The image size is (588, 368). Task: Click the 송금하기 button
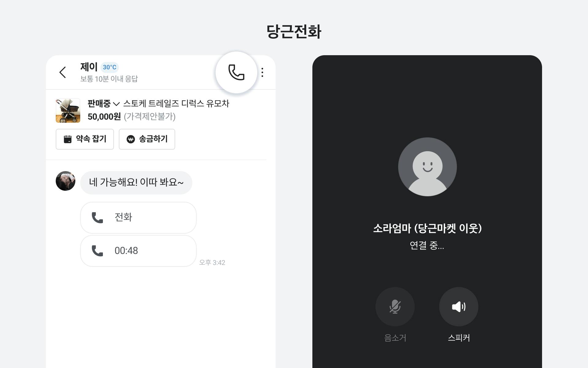(x=147, y=139)
